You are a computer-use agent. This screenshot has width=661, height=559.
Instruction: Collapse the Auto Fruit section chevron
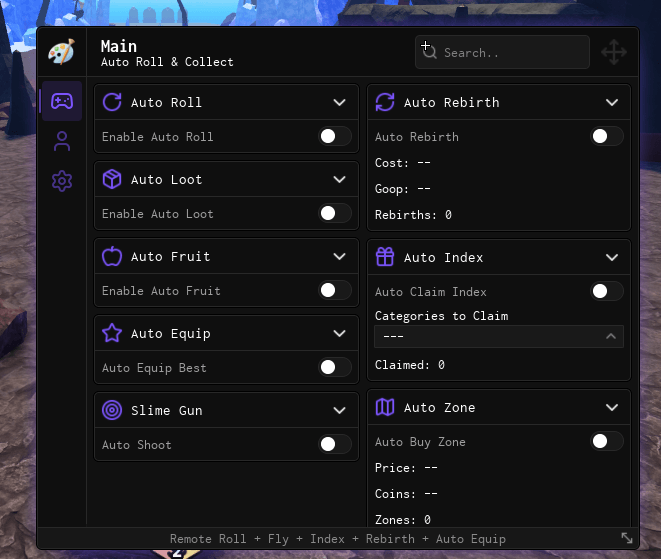pyautogui.click(x=339, y=257)
